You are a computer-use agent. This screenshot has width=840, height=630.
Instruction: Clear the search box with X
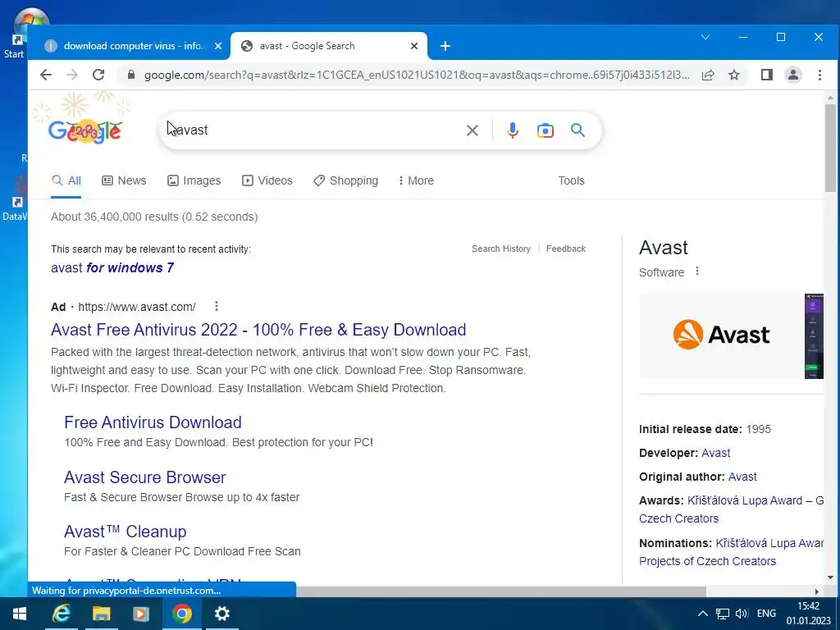click(472, 130)
